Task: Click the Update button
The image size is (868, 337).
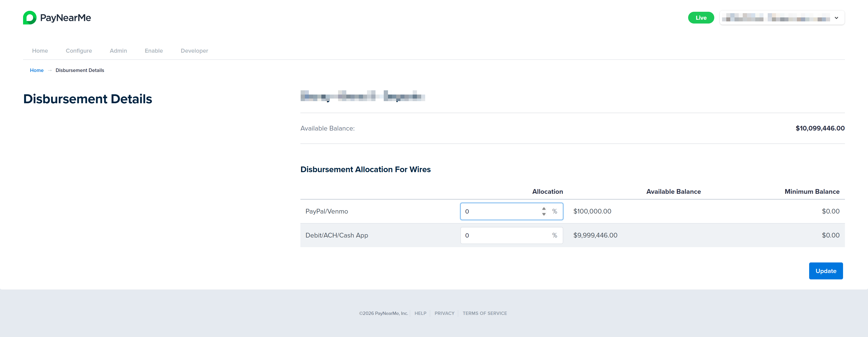Action: (x=826, y=271)
